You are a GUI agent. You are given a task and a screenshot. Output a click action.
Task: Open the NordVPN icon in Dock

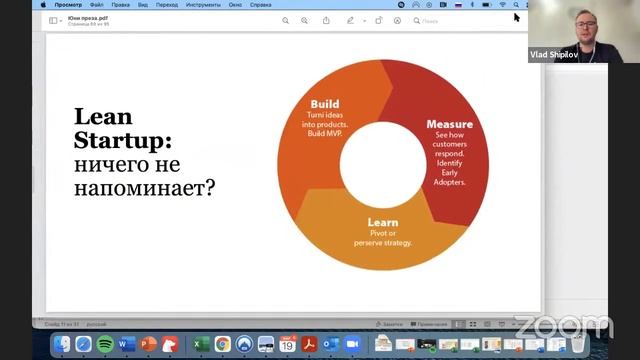244,344
